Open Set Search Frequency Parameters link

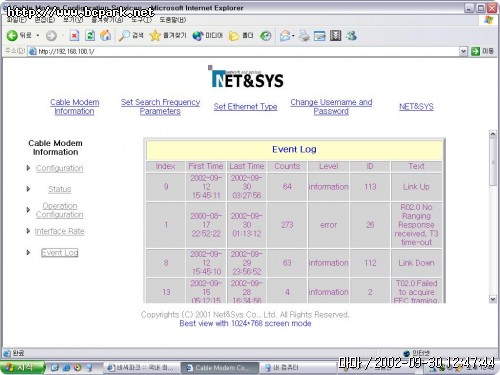[160, 107]
